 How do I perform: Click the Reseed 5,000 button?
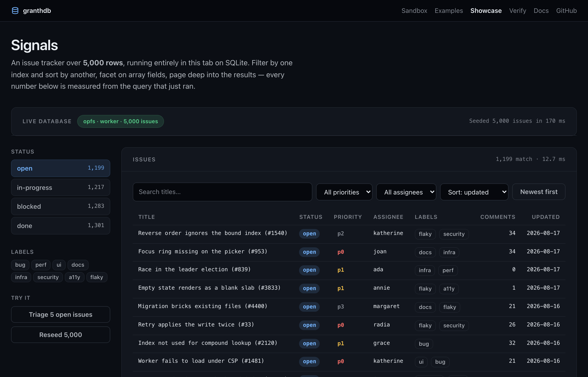coord(60,335)
